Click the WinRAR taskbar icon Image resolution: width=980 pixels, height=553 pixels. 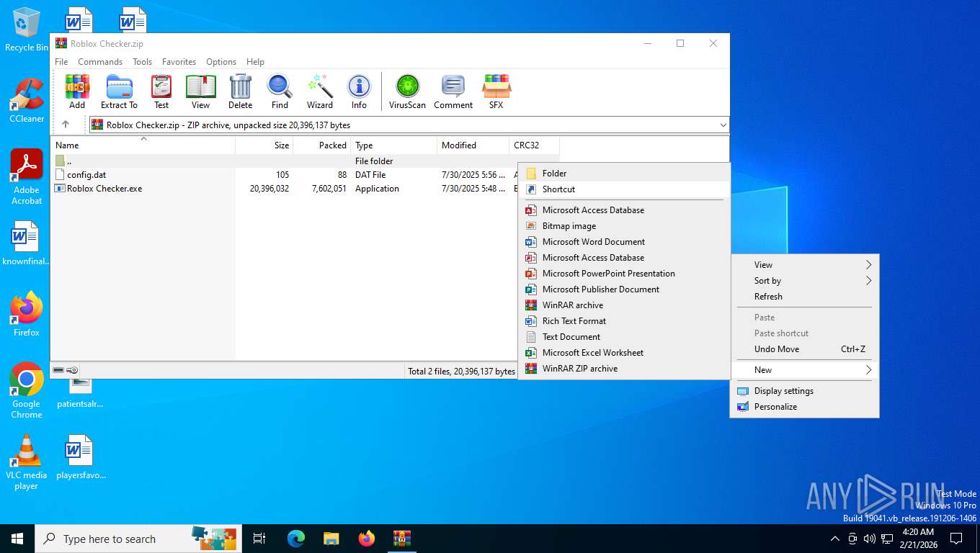[402, 539]
